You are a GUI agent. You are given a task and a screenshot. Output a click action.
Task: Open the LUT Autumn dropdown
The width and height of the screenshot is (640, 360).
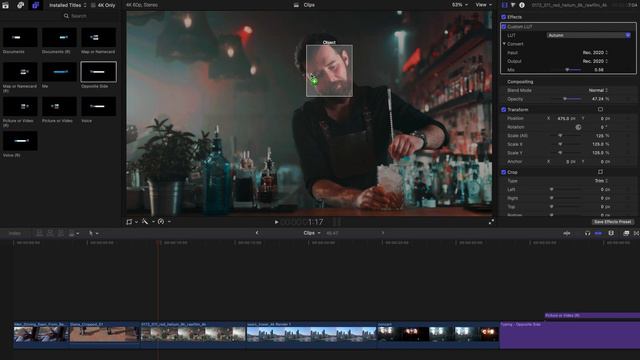(x=589, y=35)
